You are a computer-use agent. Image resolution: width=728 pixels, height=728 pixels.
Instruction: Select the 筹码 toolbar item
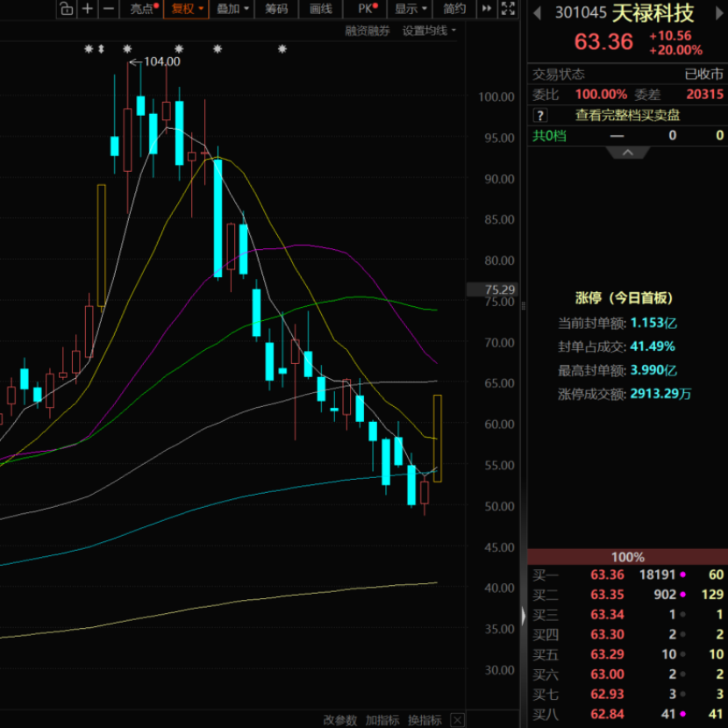tap(276, 9)
